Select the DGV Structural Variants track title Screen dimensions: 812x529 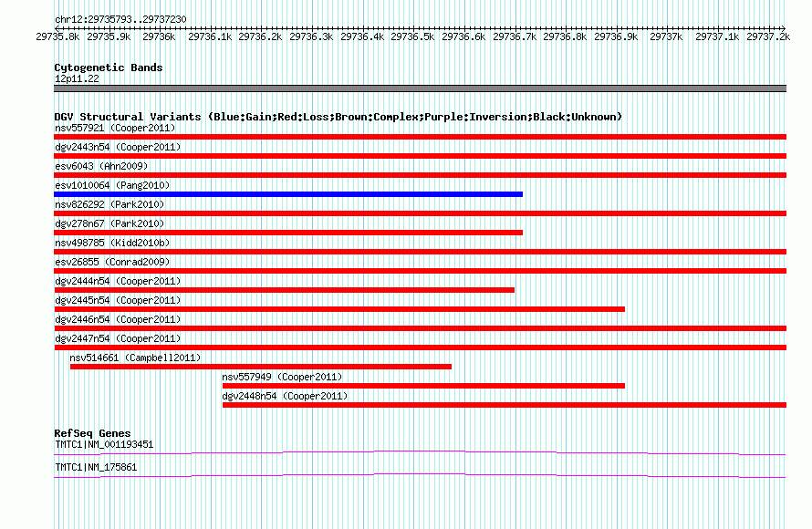click(338, 117)
